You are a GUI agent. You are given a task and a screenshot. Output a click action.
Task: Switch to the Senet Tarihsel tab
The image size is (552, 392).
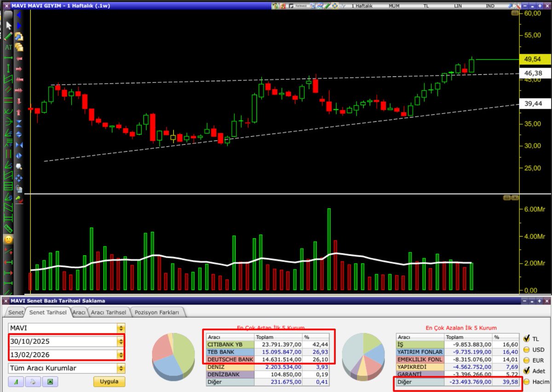tap(48, 312)
